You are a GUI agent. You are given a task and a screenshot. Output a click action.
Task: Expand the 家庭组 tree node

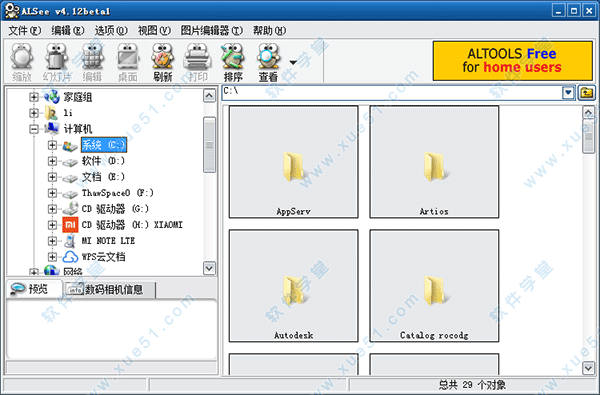(x=34, y=97)
